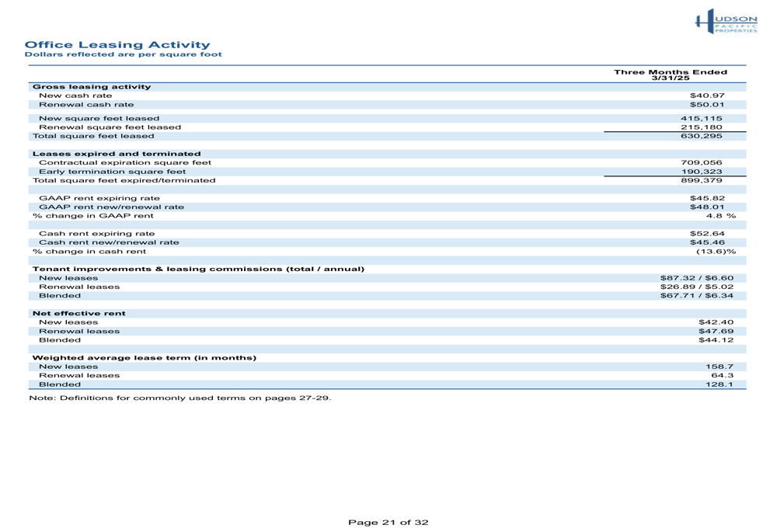Click the note about definitions on pages 27-29
Image resolution: width=777 pixels, height=532 pixels.
(x=180, y=398)
